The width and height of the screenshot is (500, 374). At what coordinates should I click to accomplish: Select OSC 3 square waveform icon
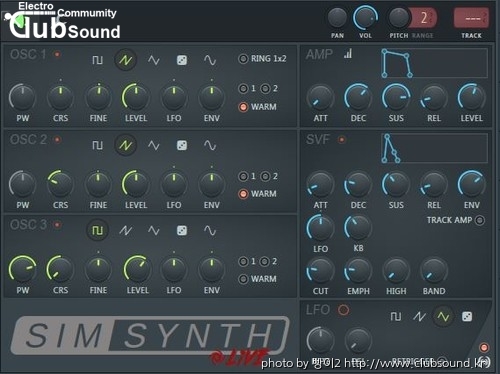click(97, 230)
